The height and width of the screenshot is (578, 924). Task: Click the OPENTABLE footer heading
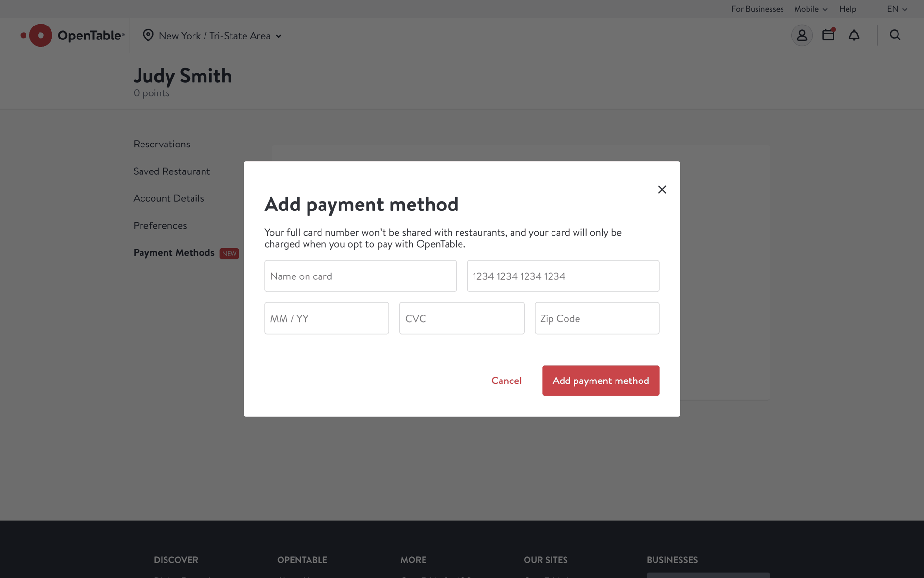(x=302, y=560)
